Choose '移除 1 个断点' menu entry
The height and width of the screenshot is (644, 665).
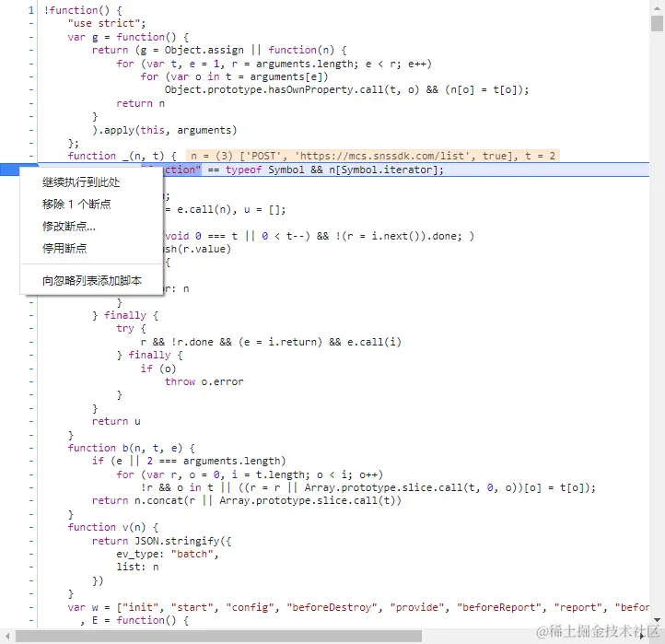point(76,205)
